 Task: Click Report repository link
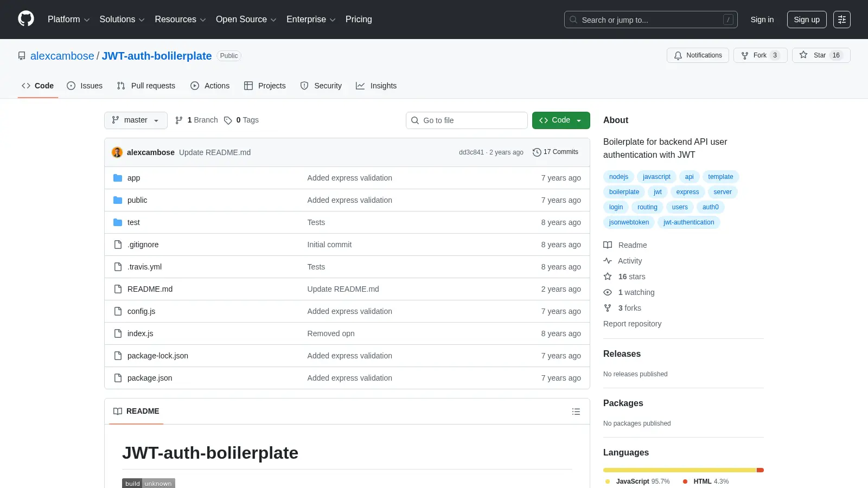[x=632, y=324]
